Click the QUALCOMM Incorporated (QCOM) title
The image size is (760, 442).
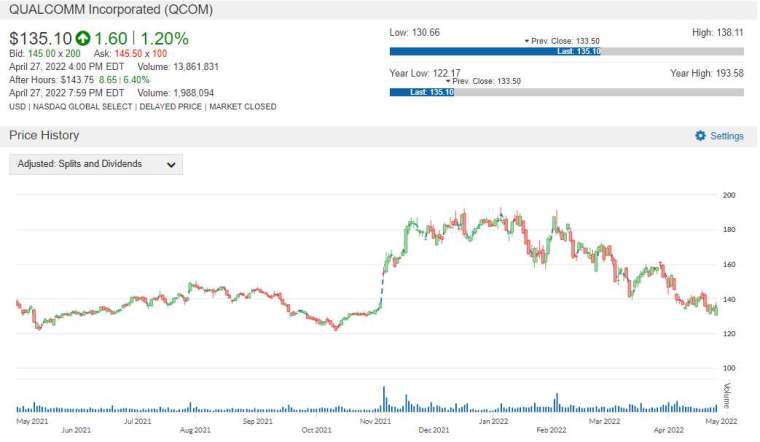pyautogui.click(x=111, y=10)
